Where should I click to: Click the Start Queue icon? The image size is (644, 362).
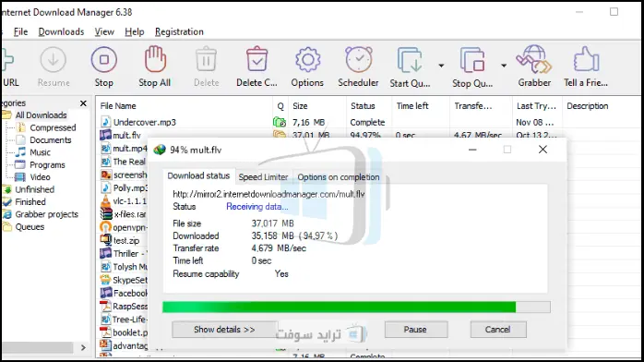click(x=410, y=60)
